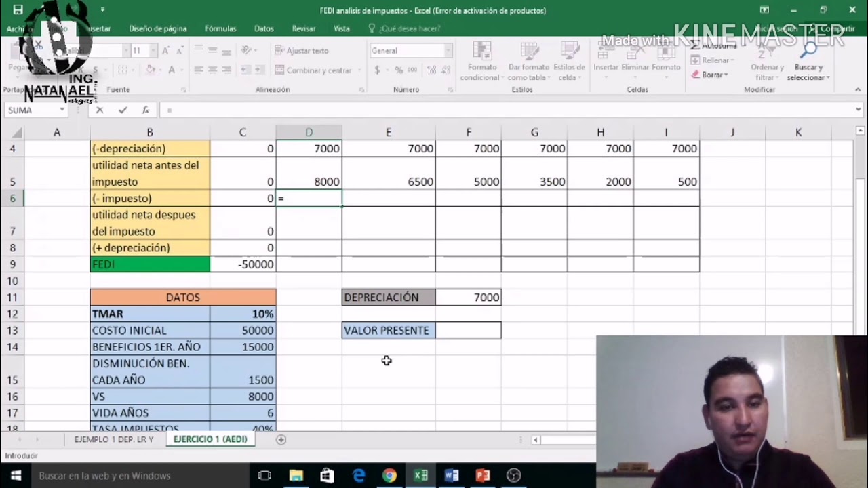Viewport: 868px width, 488px height.
Task: Open the Windows Start menu
Action: (16, 476)
